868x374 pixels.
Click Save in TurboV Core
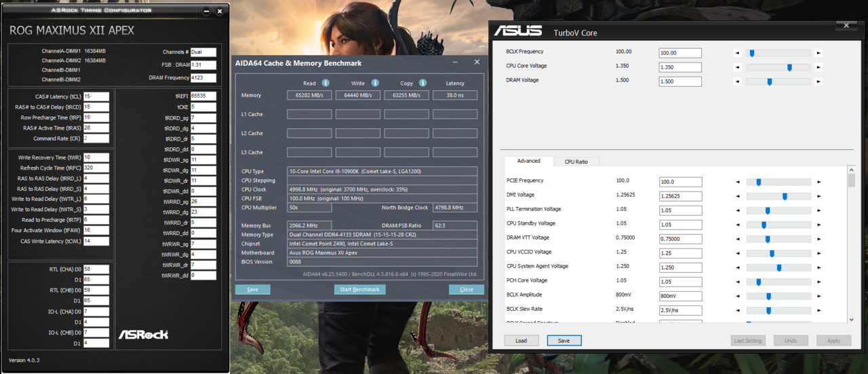click(x=564, y=340)
